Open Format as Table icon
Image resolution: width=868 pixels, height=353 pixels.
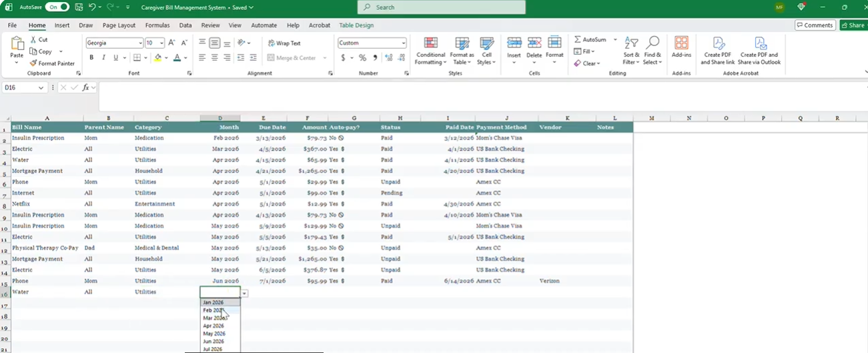(x=462, y=43)
